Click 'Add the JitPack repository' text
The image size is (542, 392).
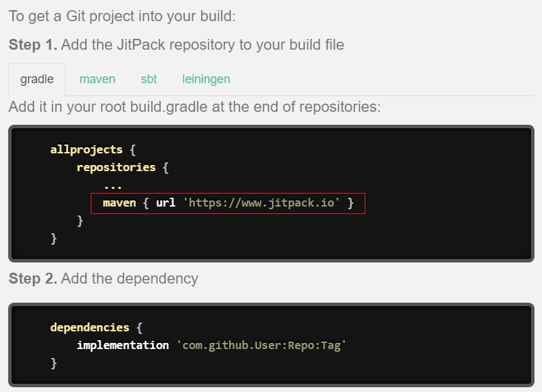202,45
